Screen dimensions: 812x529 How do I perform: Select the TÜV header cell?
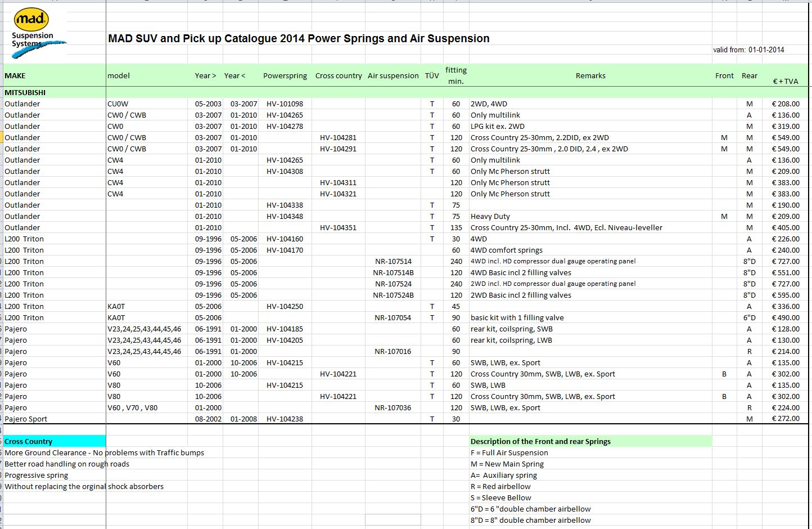click(x=432, y=76)
